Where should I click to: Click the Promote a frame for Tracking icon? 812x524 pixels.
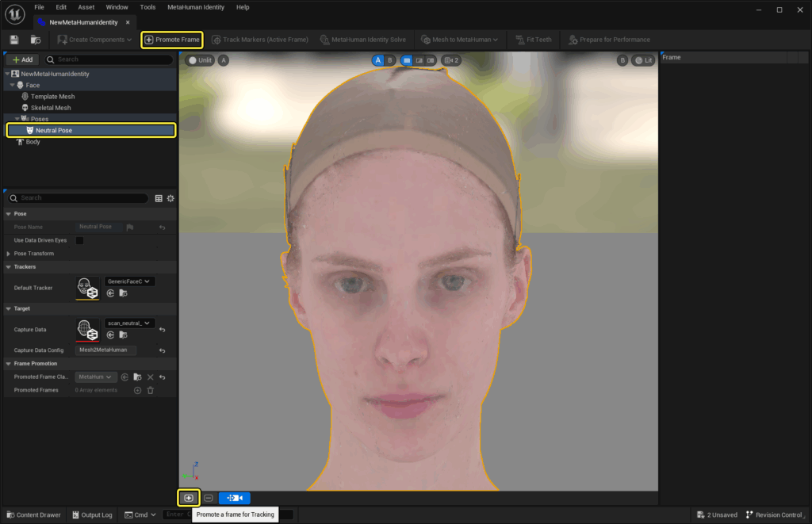(188, 497)
